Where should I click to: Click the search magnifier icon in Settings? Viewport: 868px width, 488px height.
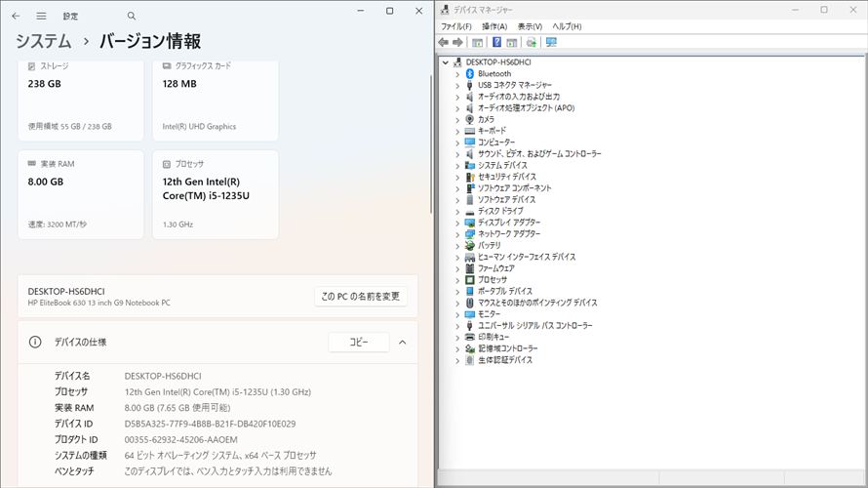132,16
